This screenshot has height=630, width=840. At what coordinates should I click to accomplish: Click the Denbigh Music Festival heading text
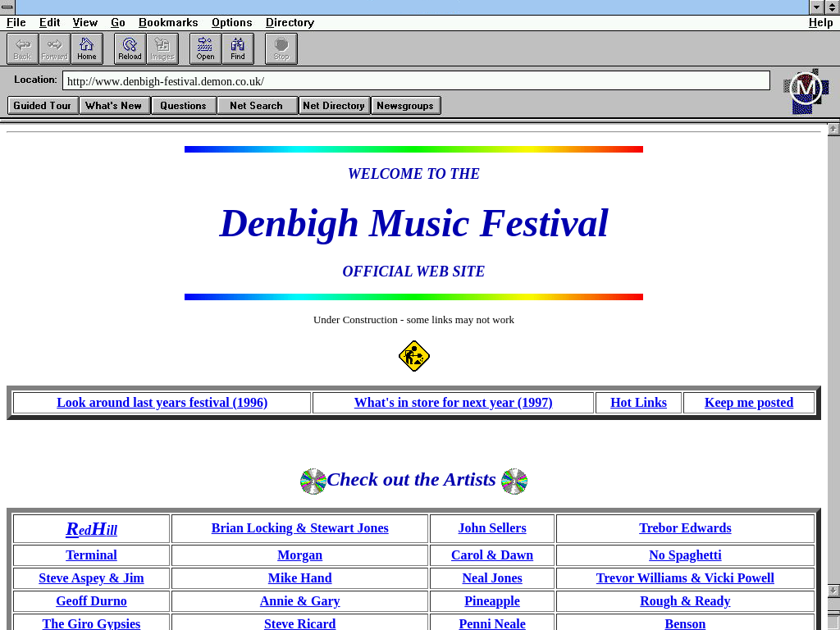click(413, 224)
